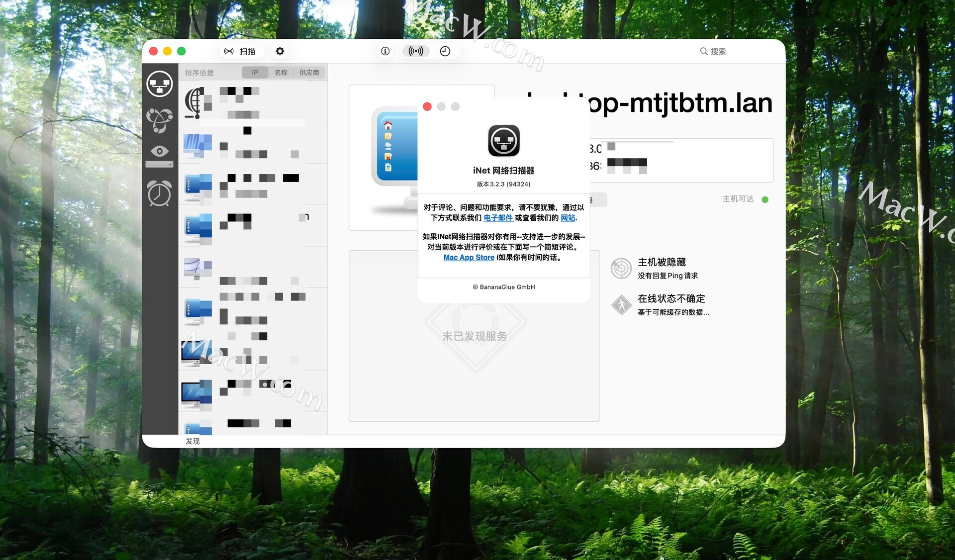
Task: Open the history clock toolbar icon
Action: pos(445,51)
